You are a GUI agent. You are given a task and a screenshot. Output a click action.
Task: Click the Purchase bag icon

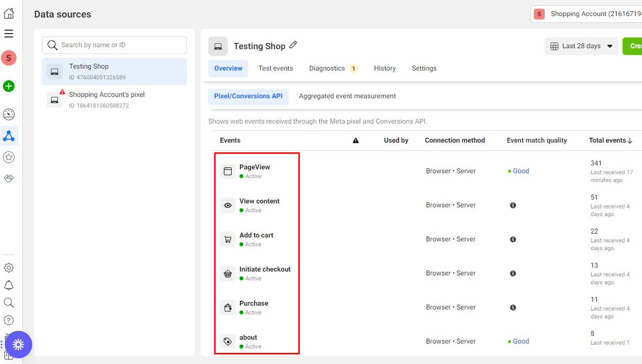[x=228, y=308]
